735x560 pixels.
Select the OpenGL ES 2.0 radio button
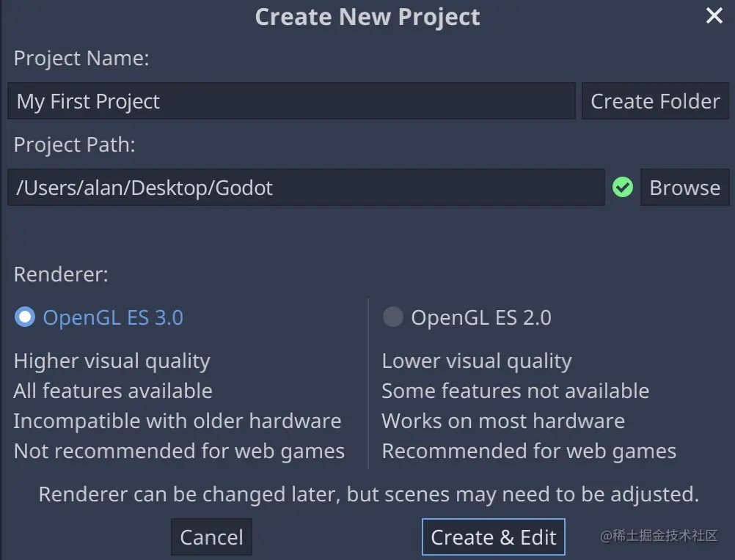393,317
